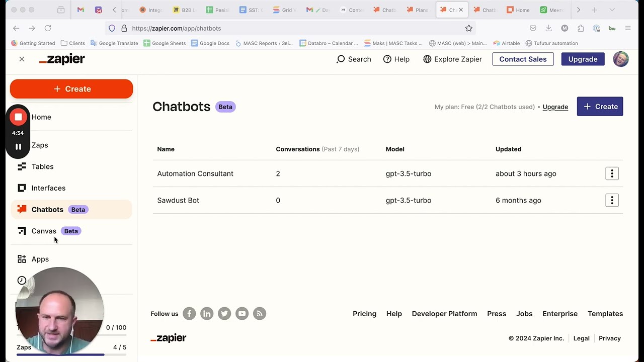Switch to the Home browser tab

(x=518, y=10)
